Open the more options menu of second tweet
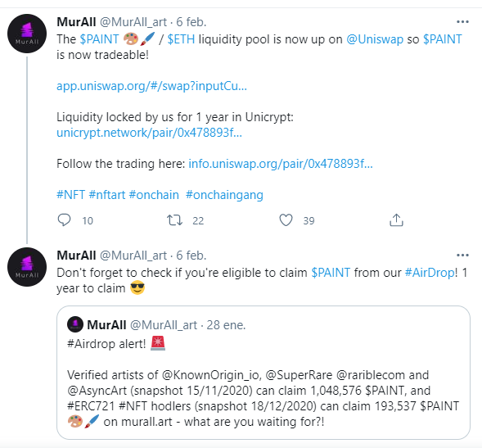 click(462, 255)
